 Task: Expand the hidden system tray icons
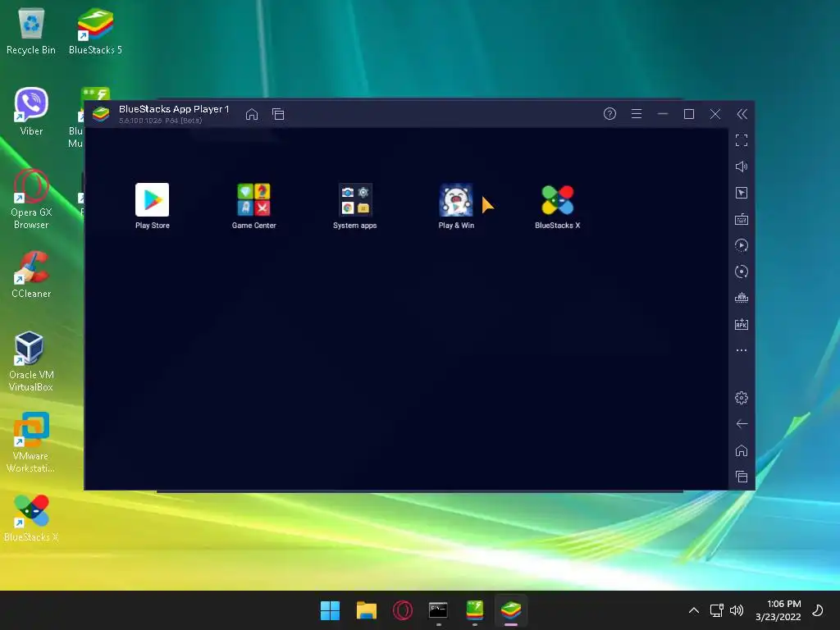pyautogui.click(x=694, y=610)
